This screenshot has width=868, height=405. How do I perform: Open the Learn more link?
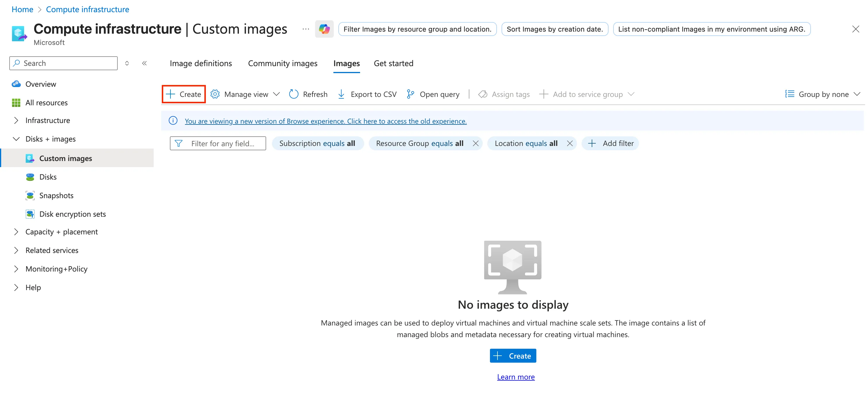tap(515, 377)
